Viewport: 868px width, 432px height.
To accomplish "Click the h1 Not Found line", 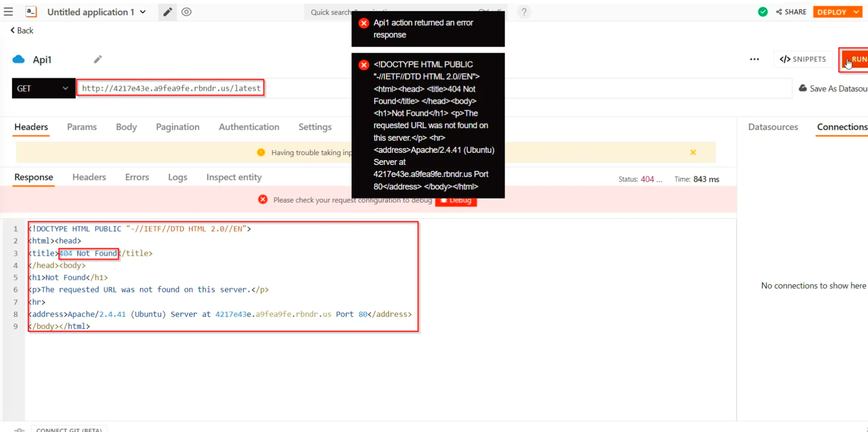I will (x=68, y=278).
